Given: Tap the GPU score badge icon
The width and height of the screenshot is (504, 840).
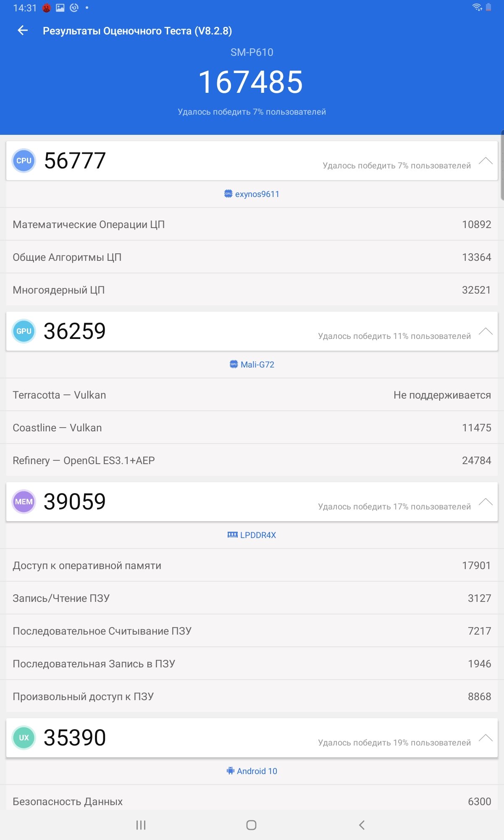Looking at the screenshot, I should [x=24, y=331].
